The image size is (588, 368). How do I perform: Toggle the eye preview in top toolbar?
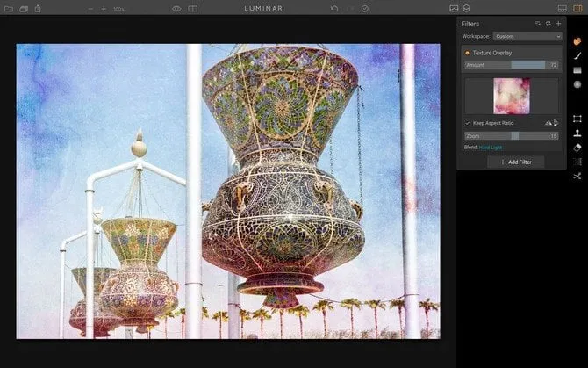176,8
